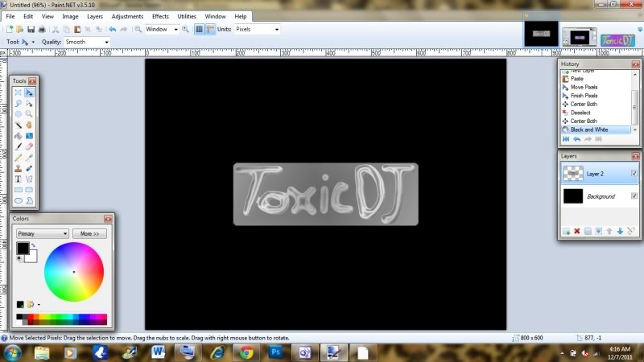Select the Magic Wand tool

tap(18, 125)
